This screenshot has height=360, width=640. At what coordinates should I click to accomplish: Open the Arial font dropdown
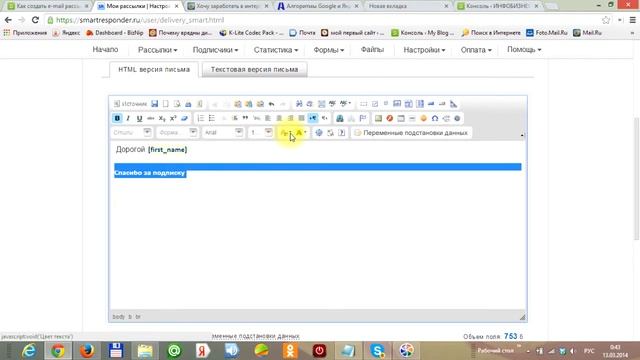223,133
